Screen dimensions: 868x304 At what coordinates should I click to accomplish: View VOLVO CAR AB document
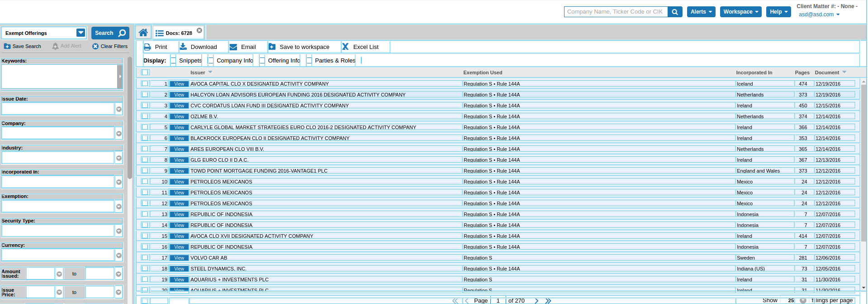coord(179,258)
